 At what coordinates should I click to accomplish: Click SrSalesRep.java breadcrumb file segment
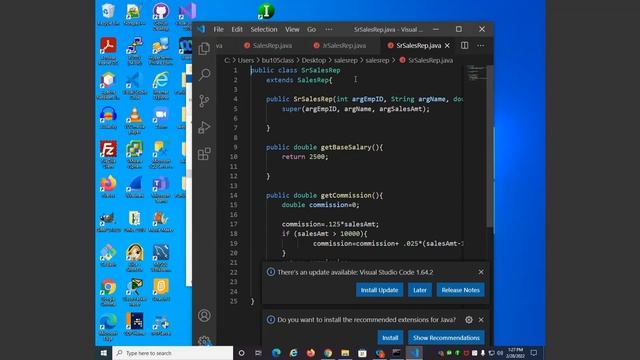[430, 60]
